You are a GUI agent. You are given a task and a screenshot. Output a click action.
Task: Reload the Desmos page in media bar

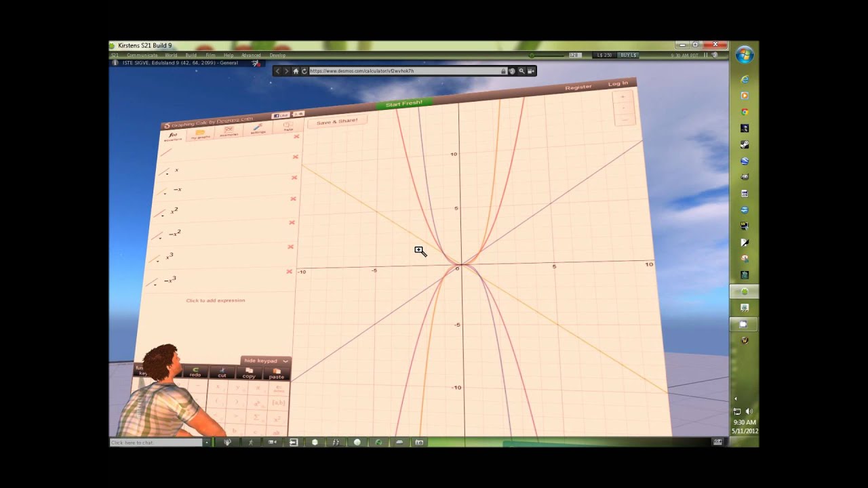304,70
